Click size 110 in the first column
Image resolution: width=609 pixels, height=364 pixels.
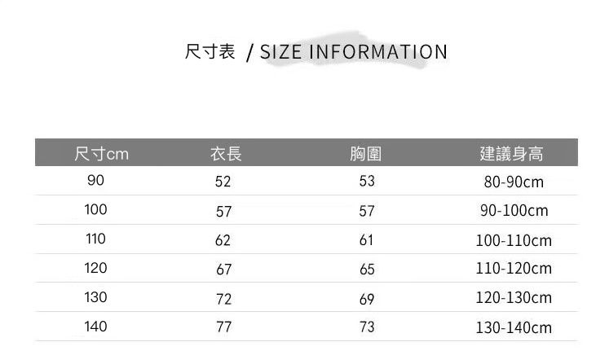click(x=95, y=239)
